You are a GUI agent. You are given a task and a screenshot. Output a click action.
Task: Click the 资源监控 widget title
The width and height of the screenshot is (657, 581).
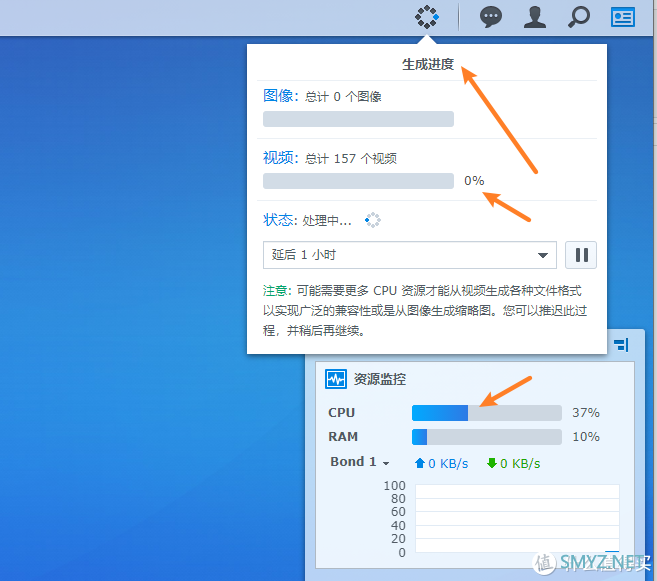380,380
